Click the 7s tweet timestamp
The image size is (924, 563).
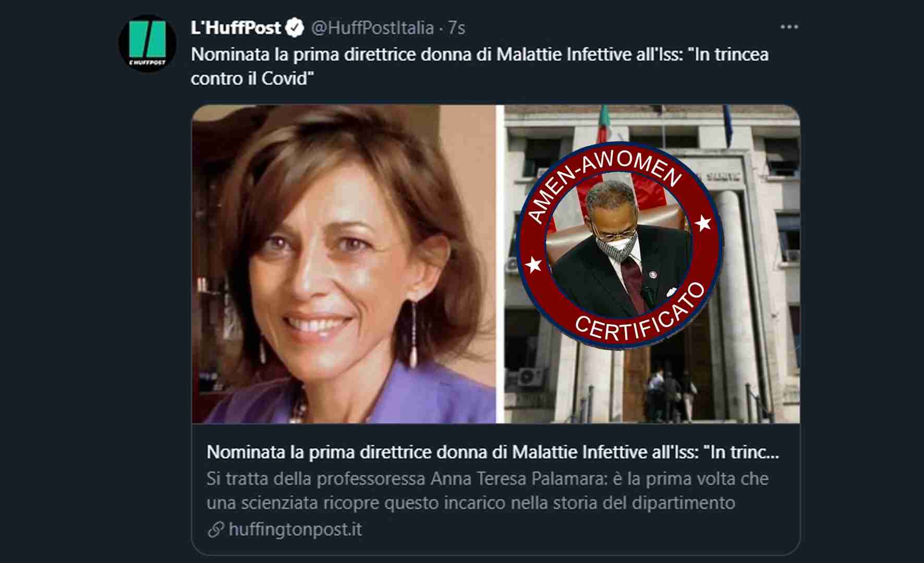click(457, 28)
